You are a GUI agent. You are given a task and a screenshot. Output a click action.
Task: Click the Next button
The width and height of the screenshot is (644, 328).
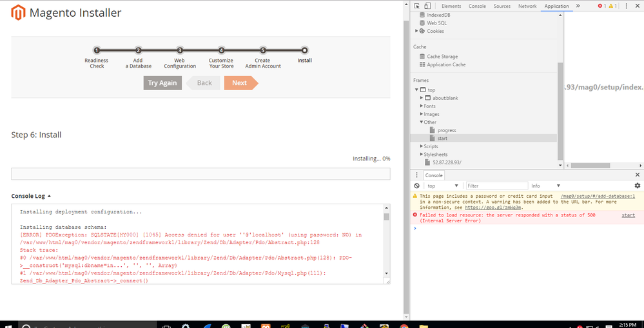point(240,83)
